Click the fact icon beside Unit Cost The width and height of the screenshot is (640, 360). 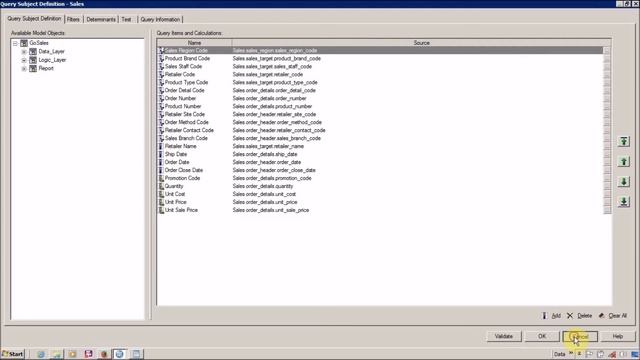pos(161,194)
